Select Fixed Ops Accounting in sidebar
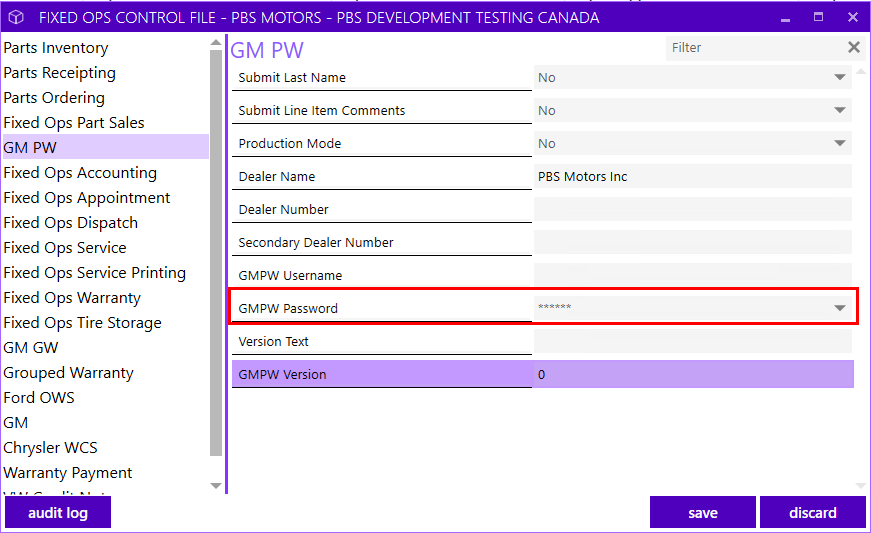This screenshot has height=533, width=871. click(x=80, y=173)
